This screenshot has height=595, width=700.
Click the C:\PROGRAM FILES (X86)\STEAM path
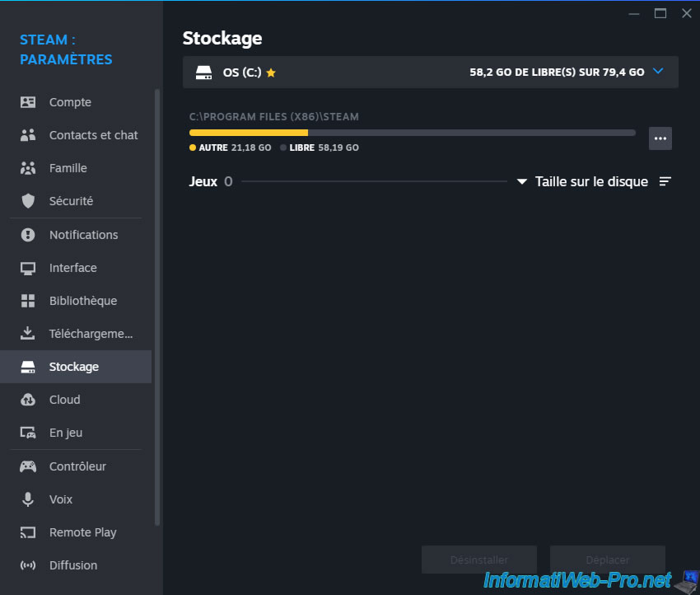274,116
